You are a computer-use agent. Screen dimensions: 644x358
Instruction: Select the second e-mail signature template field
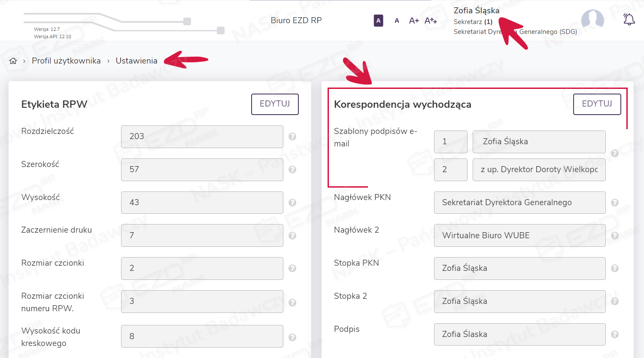[539, 170]
